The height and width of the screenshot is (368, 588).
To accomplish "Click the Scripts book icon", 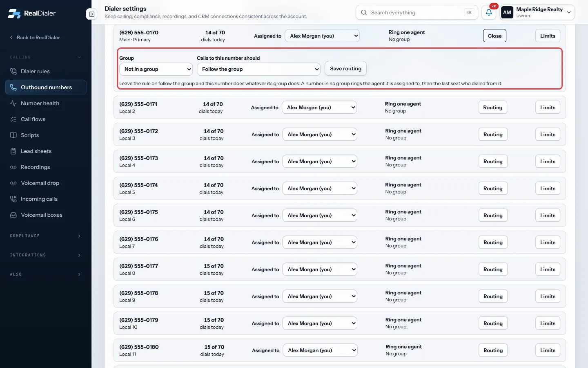I will point(13,135).
